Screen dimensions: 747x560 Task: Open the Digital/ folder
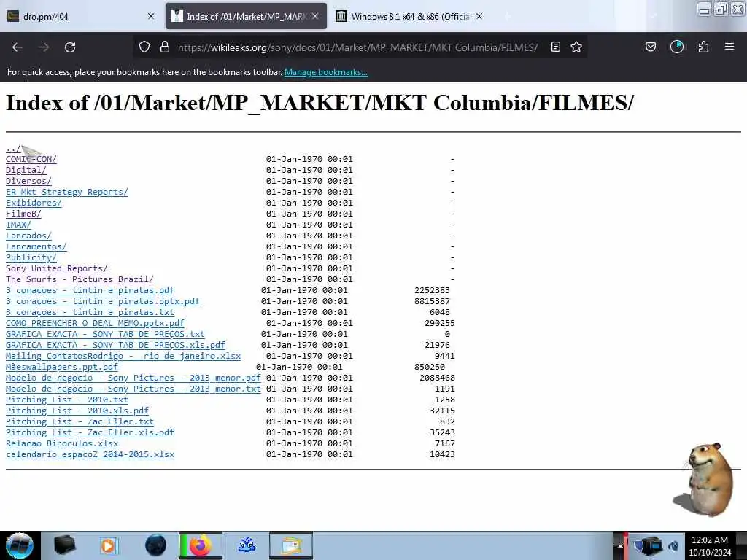(26, 170)
